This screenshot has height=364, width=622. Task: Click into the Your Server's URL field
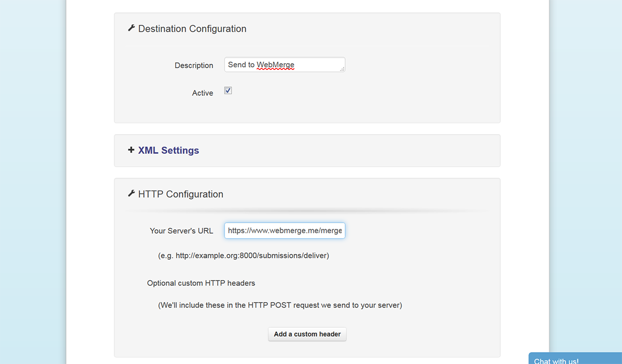click(285, 231)
